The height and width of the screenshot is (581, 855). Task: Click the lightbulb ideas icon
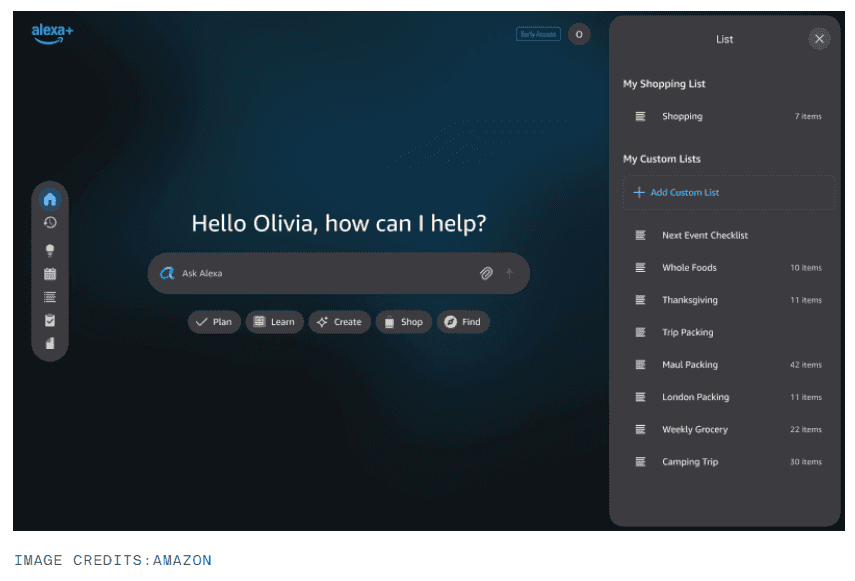pos(50,250)
